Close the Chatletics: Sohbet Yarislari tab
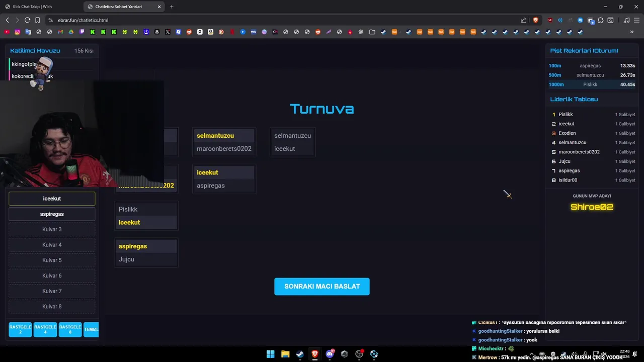 pyautogui.click(x=159, y=7)
